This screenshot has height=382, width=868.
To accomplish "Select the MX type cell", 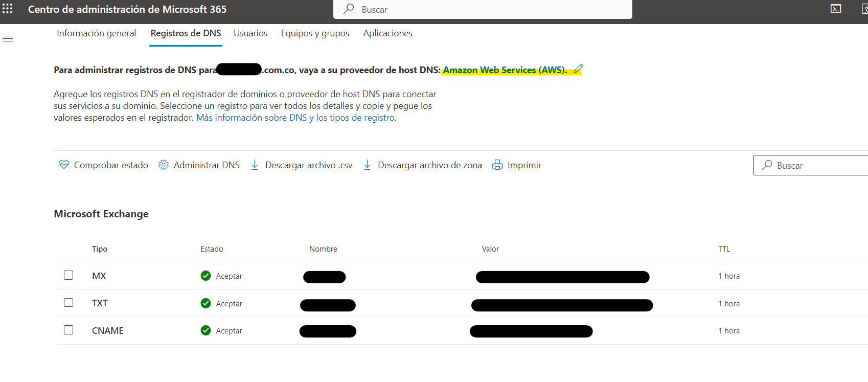I will 99,276.
